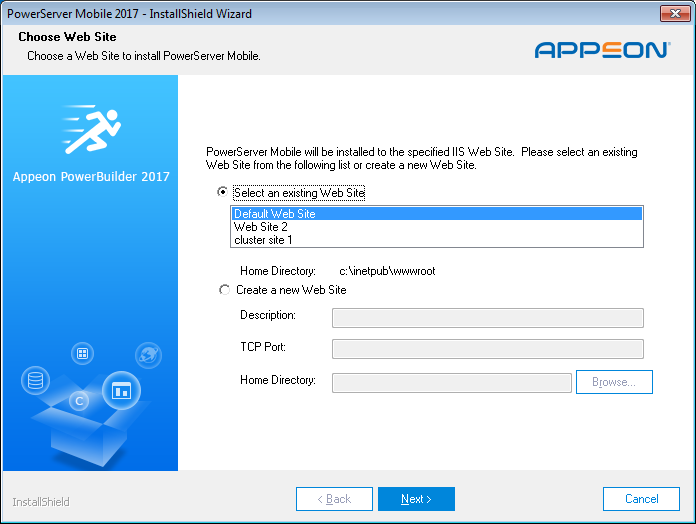Go to previous step with Back
The height and width of the screenshot is (524, 696).
click(x=334, y=499)
